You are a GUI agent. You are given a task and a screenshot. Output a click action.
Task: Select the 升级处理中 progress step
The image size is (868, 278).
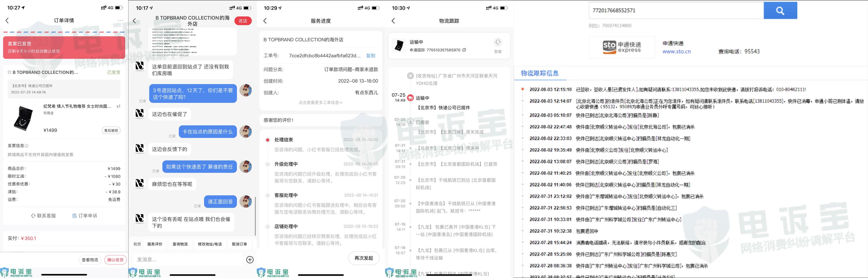click(x=286, y=164)
